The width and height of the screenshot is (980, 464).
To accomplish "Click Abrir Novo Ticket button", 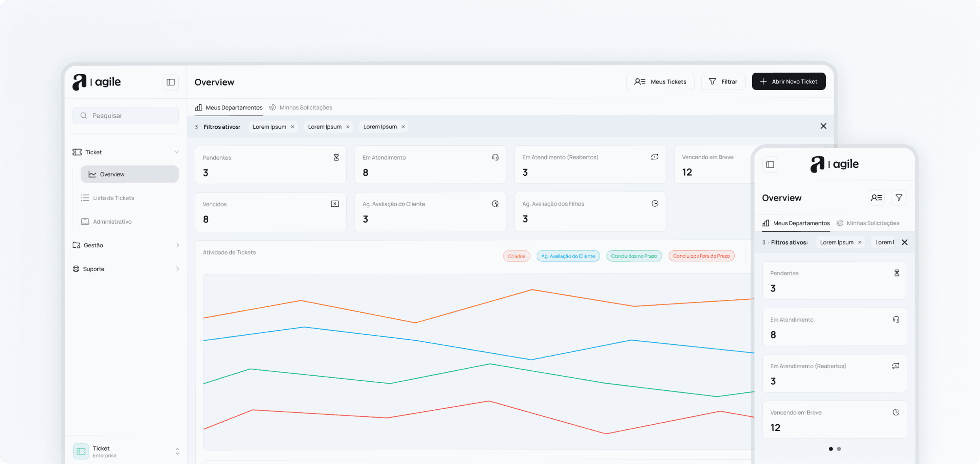I will [789, 82].
